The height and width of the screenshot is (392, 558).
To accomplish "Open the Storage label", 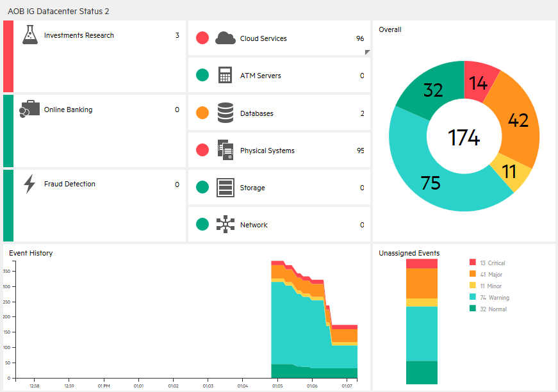I will tap(252, 188).
